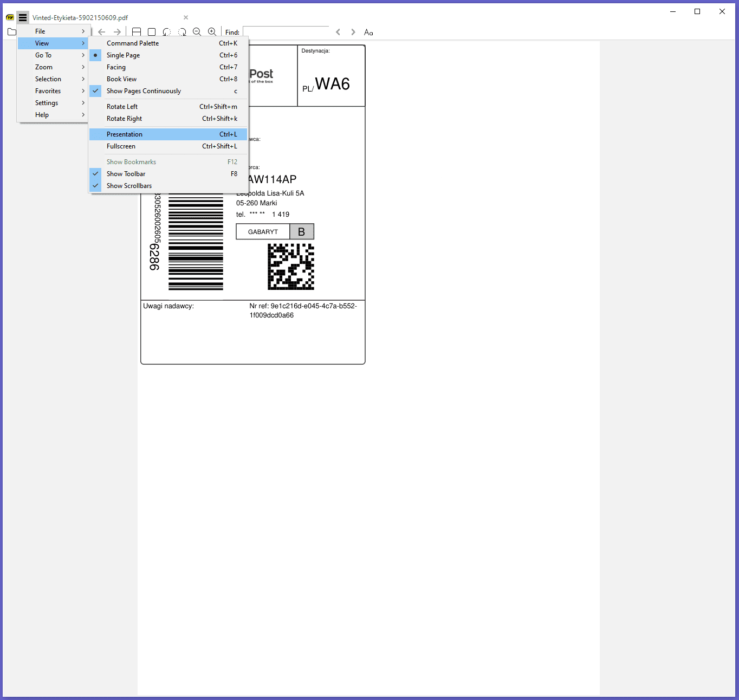
Task: Uncheck Show Scrollbars option
Action: [168, 186]
